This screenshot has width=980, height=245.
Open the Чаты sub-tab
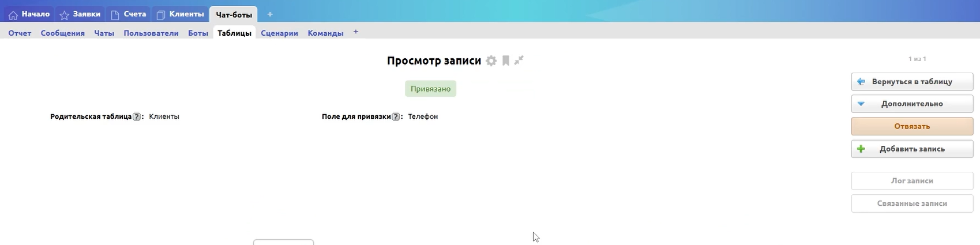pyautogui.click(x=104, y=33)
